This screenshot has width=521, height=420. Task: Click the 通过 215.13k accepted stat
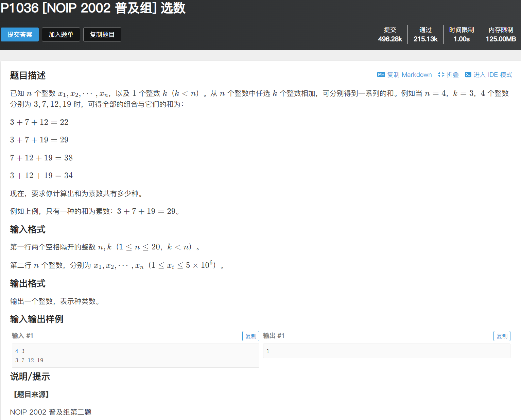click(426, 34)
